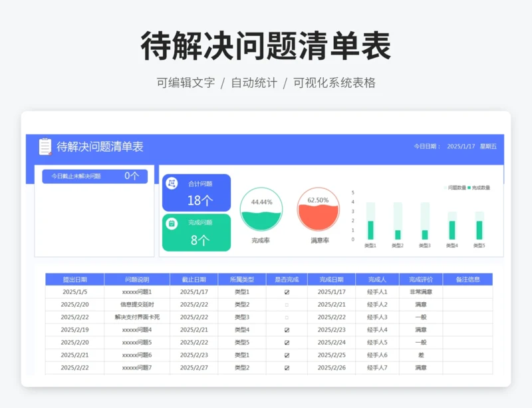Check the 是否完成 box for 信息提交延时

coord(287,305)
